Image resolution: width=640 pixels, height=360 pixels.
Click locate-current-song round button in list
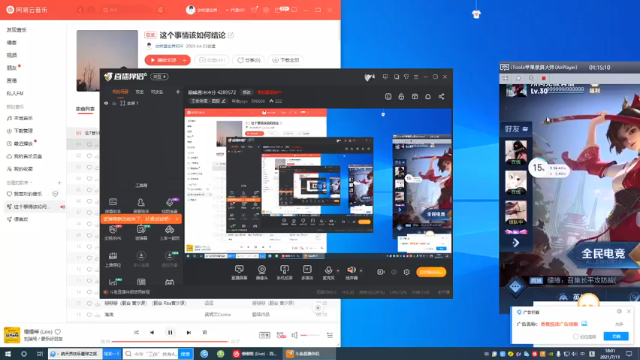318,308
